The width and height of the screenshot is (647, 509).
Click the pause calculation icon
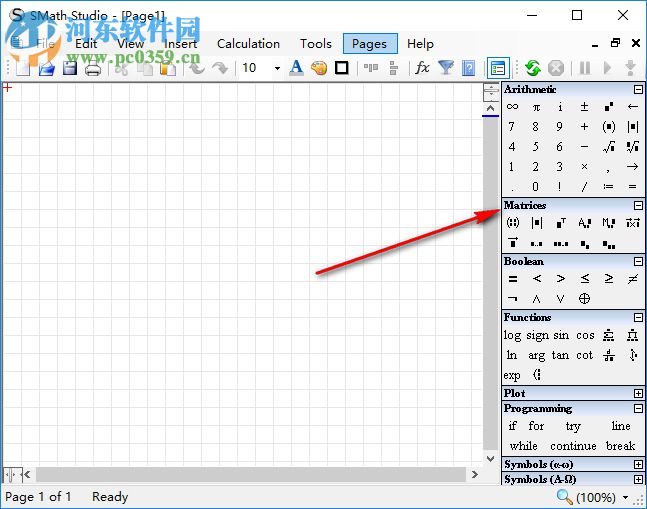pyautogui.click(x=585, y=68)
